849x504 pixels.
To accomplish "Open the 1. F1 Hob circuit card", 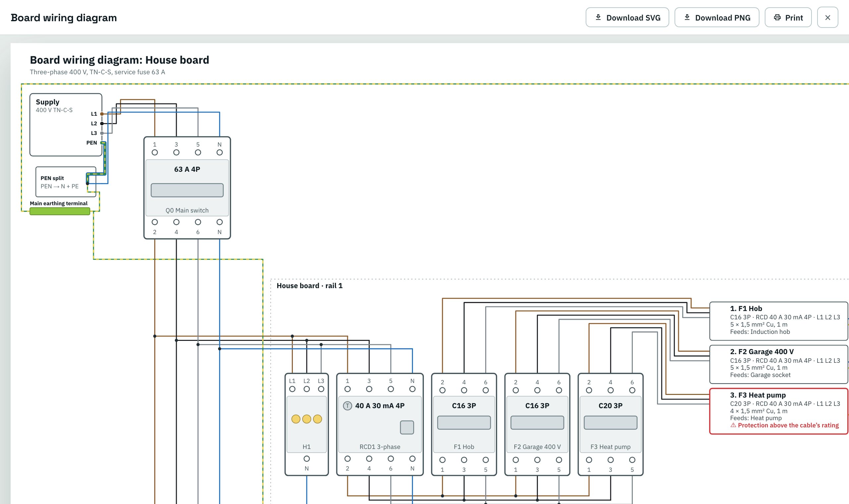I will coord(778,321).
